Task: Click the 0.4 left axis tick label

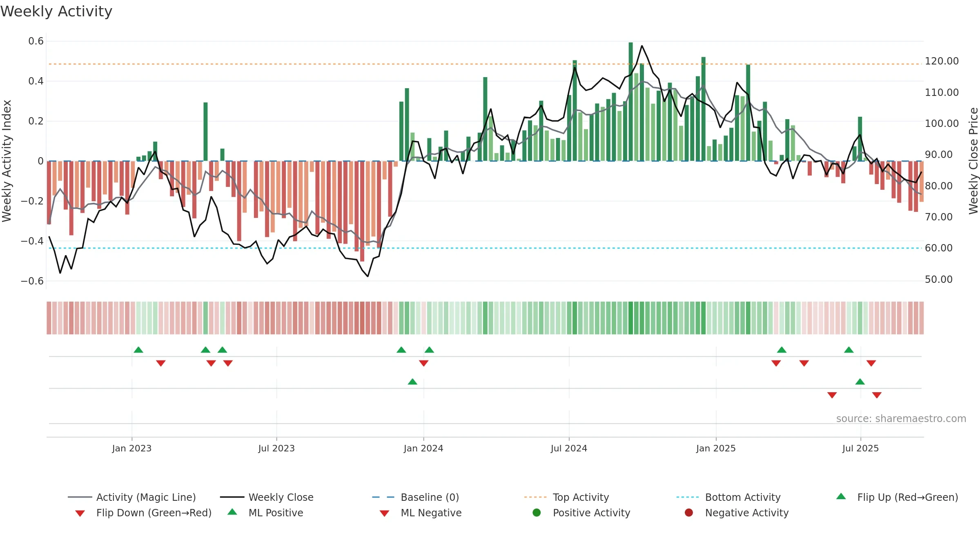Action: (36, 81)
